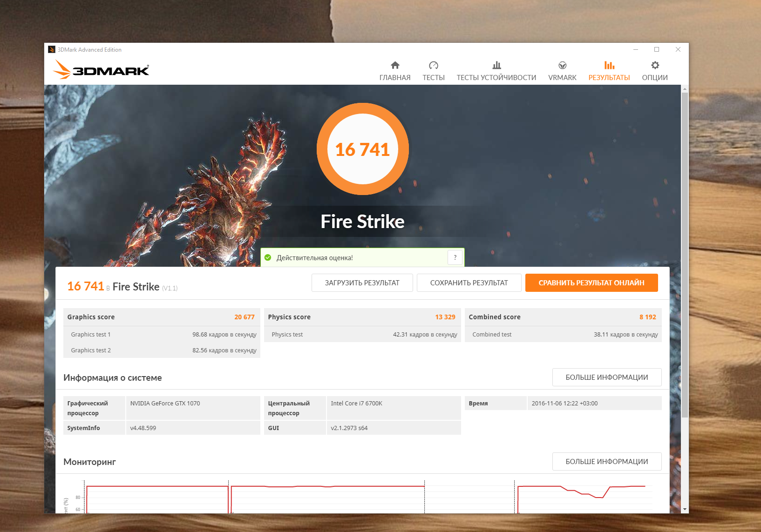
Task: Click the Действительная оценка! status text
Action: pos(315,258)
